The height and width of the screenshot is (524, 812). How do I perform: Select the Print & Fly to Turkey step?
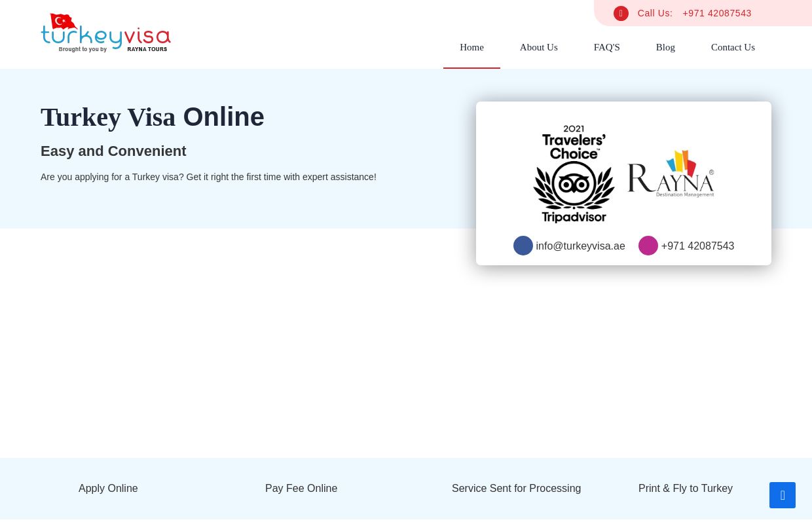(685, 488)
